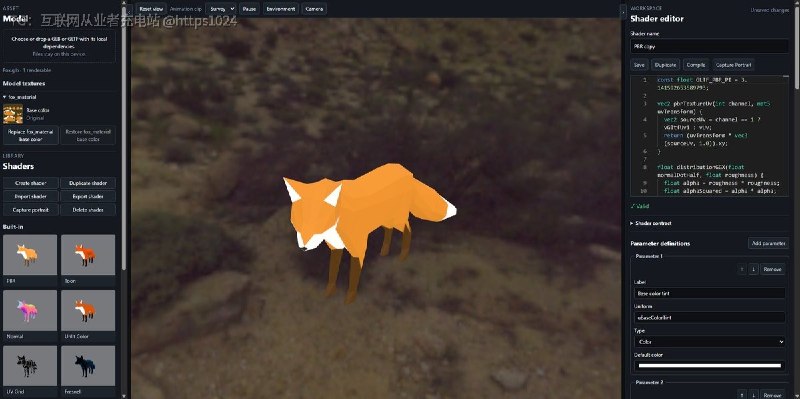Click Replace fox_material base color

[x=31, y=135]
